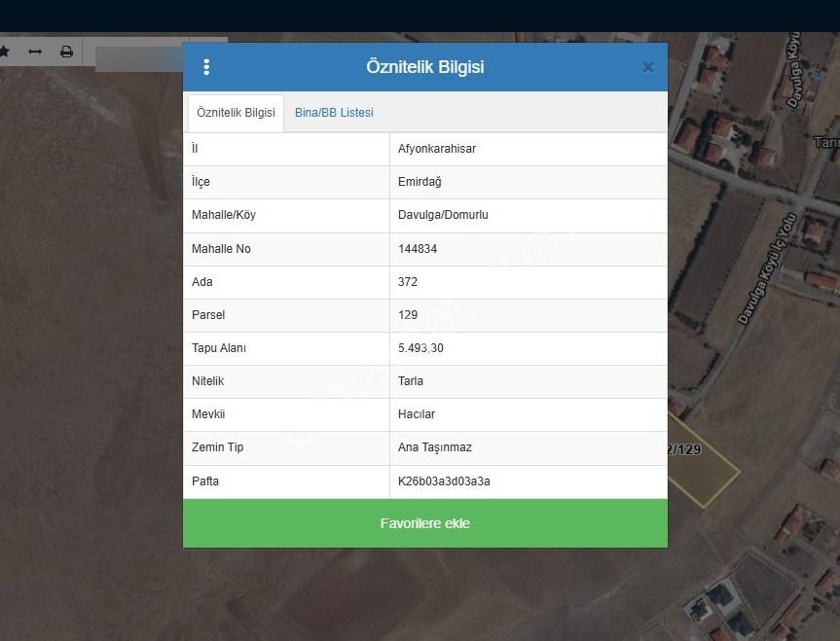
Task: Select the Afyonkarahisar province value
Action: point(437,149)
